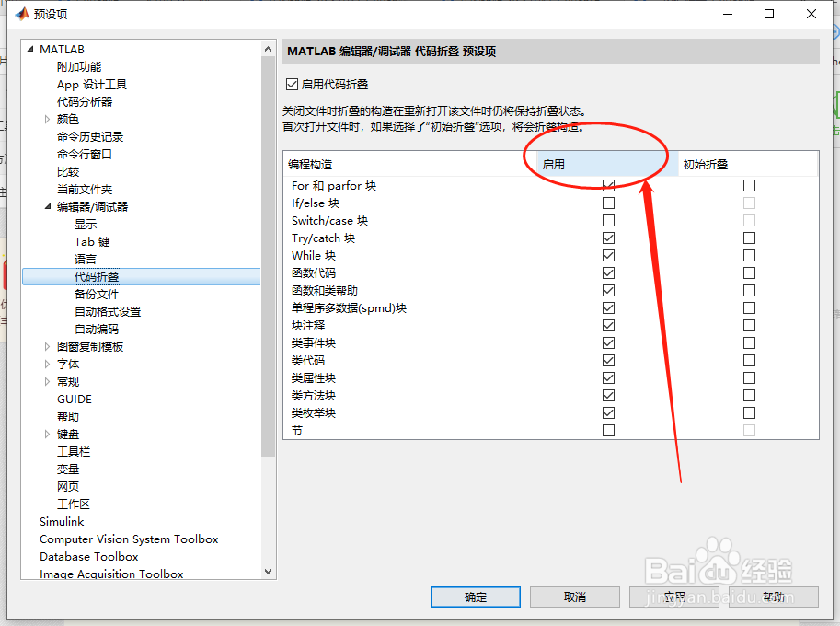
Task: Click the 确定 button
Action: 475,597
